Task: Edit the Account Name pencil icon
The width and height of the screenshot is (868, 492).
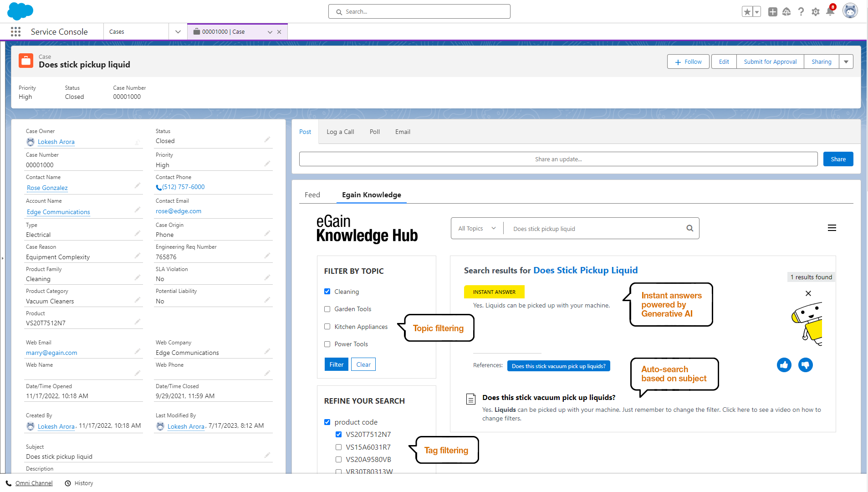Action: pyautogui.click(x=138, y=210)
